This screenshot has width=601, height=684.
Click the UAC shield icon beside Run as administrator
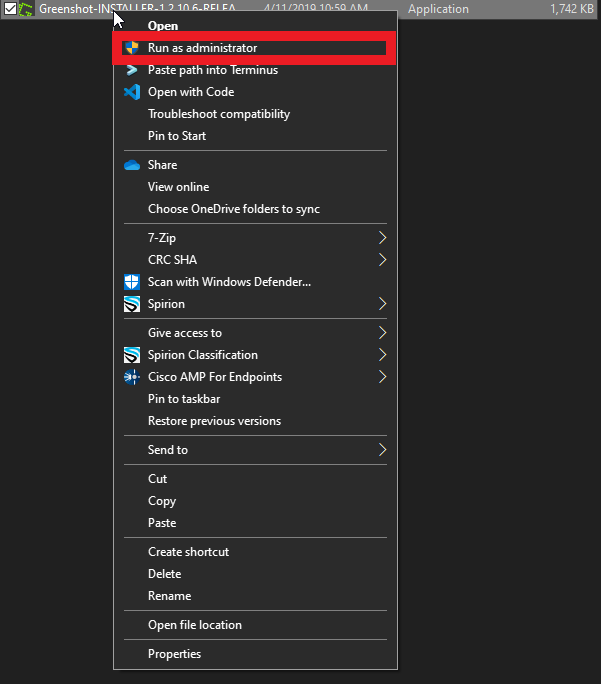click(131, 48)
